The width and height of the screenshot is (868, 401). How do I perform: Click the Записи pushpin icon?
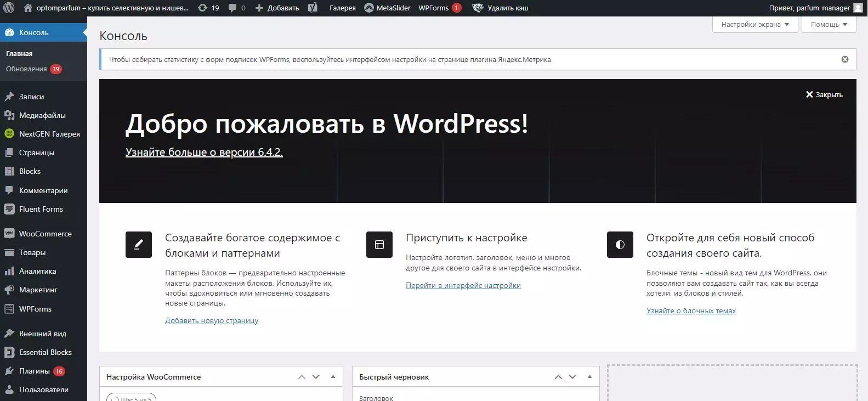point(9,97)
